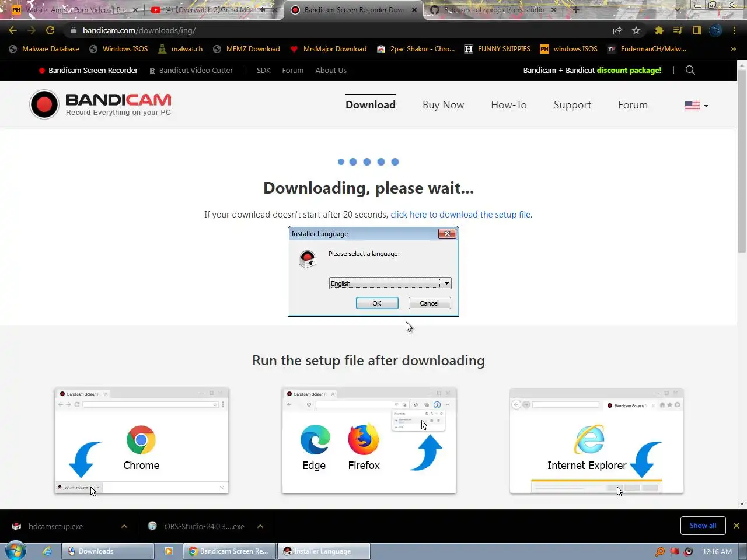Open the Malware Database bookmark

(44, 49)
